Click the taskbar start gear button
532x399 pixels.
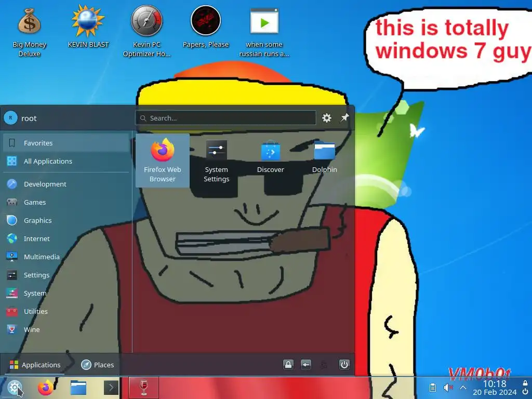15,387
